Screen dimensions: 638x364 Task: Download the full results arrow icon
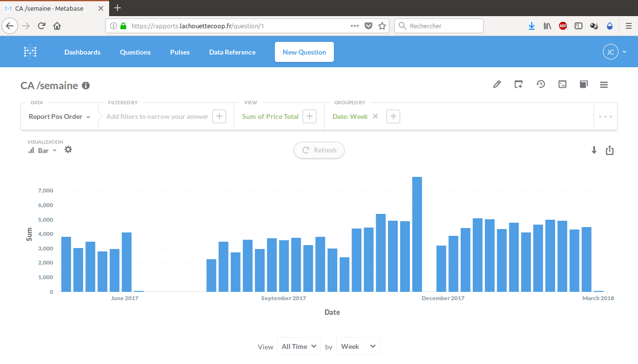594,151
